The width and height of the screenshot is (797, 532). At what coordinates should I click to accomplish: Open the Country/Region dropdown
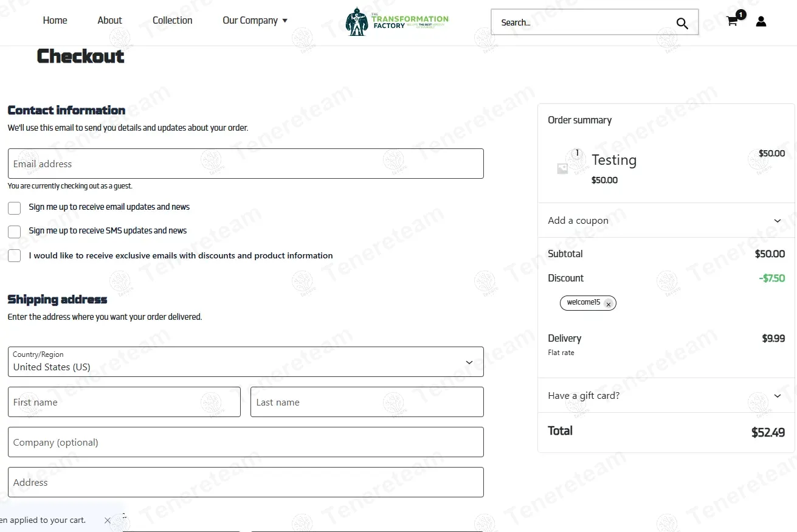pos(246,362)
